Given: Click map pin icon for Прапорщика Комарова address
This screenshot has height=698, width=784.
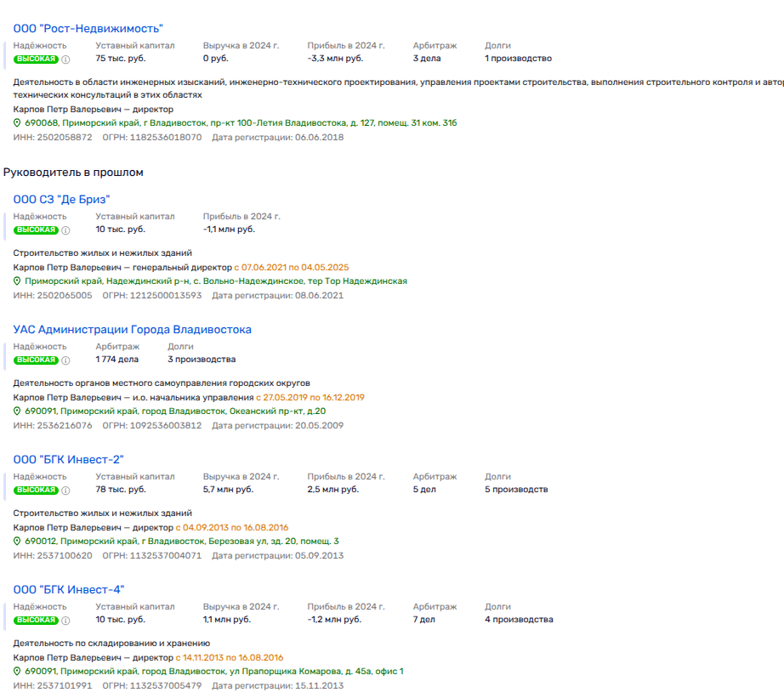Looking at the screenshot, I should pyautogui.click(x=17, y=672).
